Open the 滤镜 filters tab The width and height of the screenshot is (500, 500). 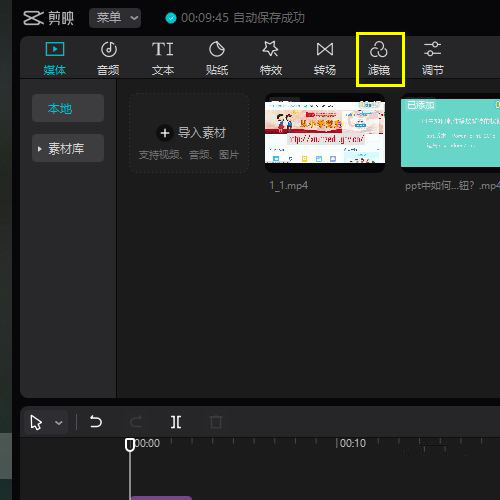379,59
